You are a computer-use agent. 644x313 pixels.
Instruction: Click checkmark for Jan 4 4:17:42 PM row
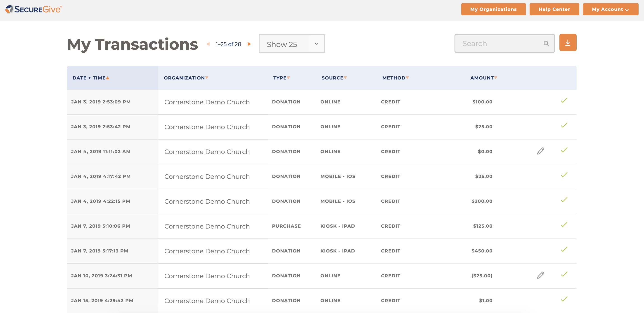[564, 175]
